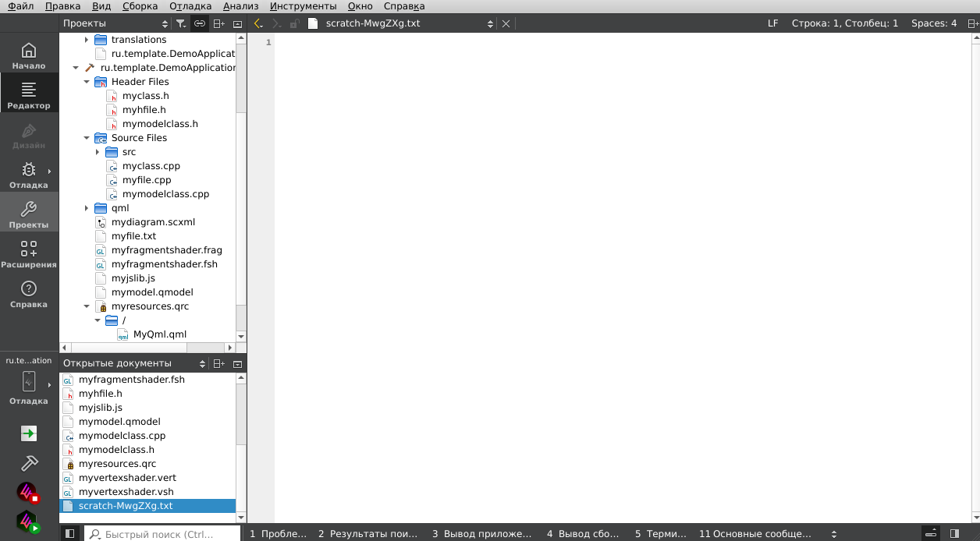This screenshot has height=541, width=980.
Task: Click the filter tree icon in Projects panel
Action: point(181,23)
